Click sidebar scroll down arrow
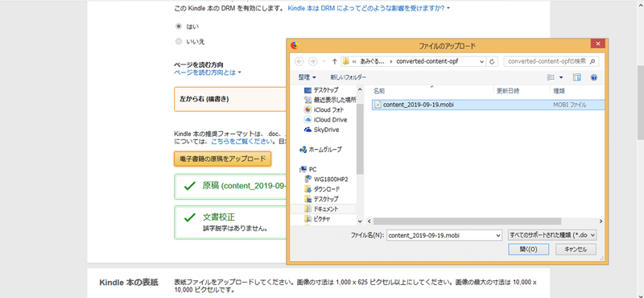This screenshot has width=644, height=298. pos(360,221)
